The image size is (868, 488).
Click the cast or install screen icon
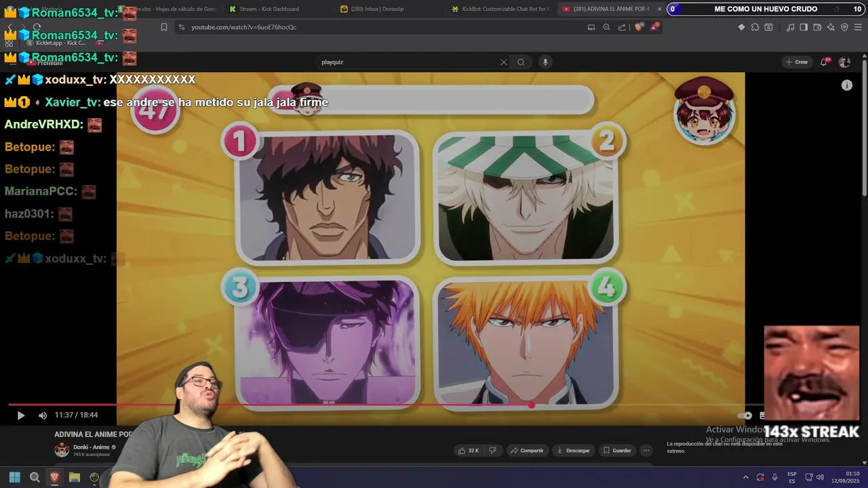click(591, 27)
